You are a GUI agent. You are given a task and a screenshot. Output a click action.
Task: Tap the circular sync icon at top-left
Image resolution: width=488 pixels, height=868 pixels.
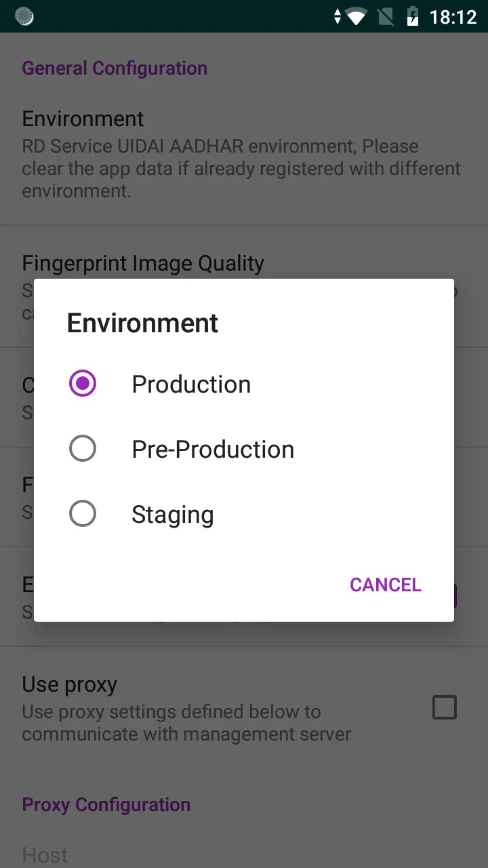[x=24, y=16]
